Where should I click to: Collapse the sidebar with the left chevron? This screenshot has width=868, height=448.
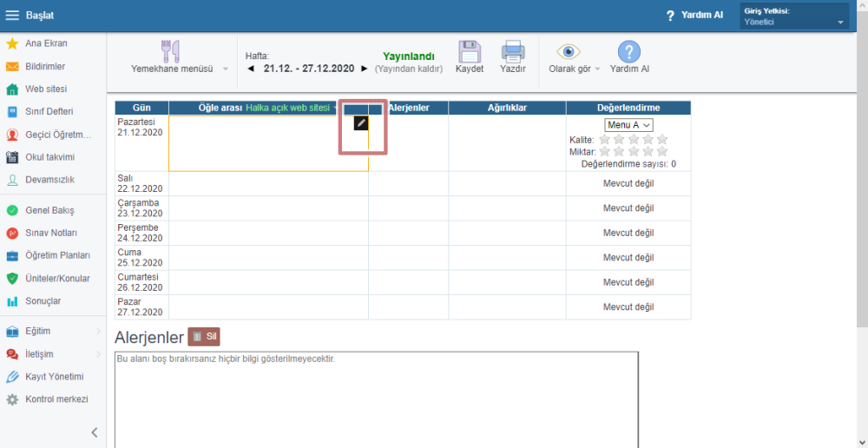click(x=95, y=432)
